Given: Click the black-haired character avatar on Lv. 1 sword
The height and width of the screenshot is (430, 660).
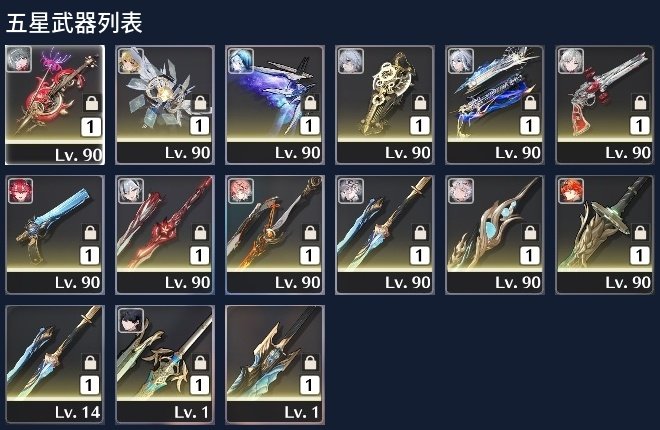Looking at the screenshot, I should (130, 321).
